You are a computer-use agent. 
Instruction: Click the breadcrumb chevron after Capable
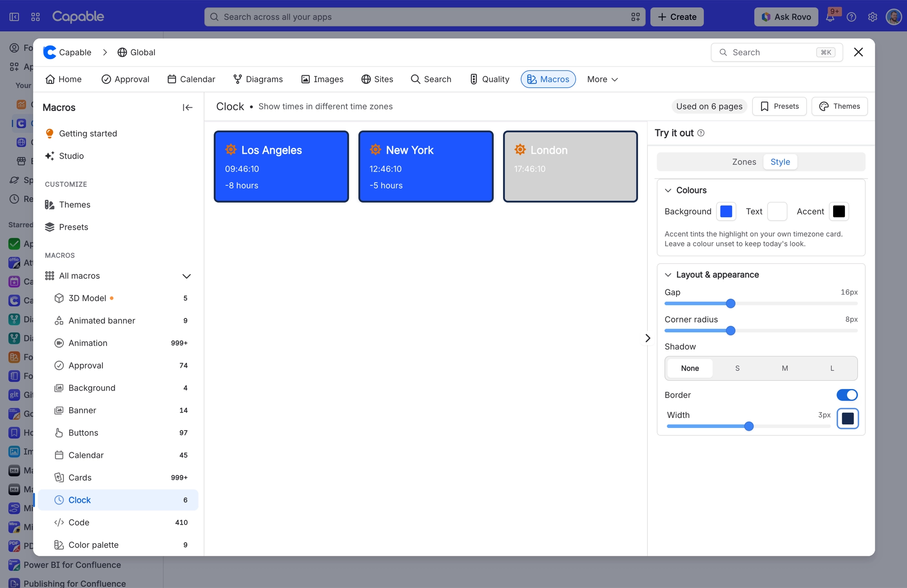(105, 52)
